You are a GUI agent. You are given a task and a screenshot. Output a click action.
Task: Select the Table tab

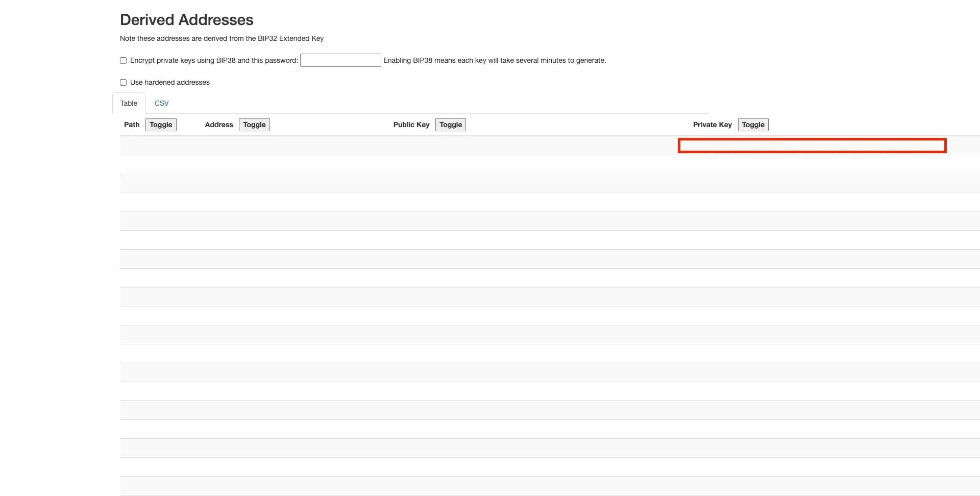(x=128, y=103)
